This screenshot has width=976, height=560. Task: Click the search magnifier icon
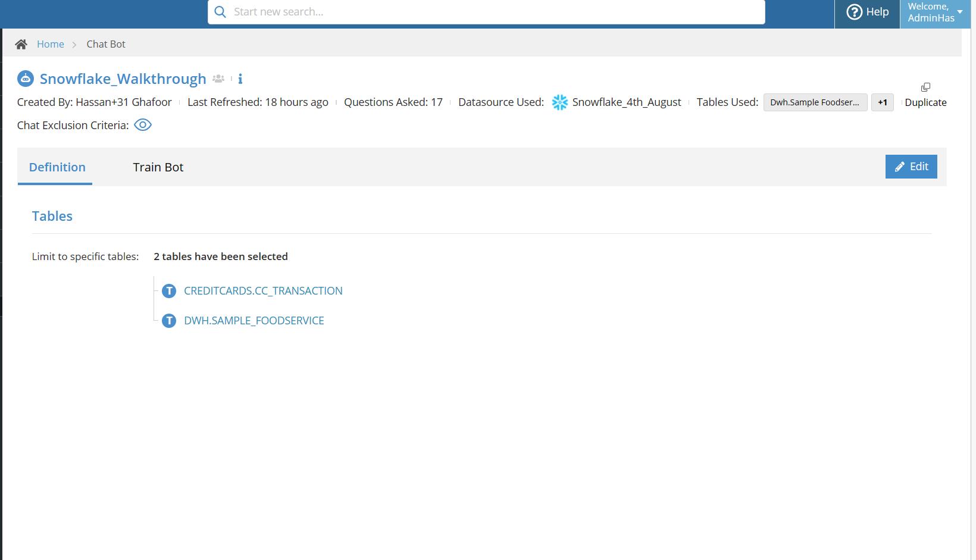(220, 12)
